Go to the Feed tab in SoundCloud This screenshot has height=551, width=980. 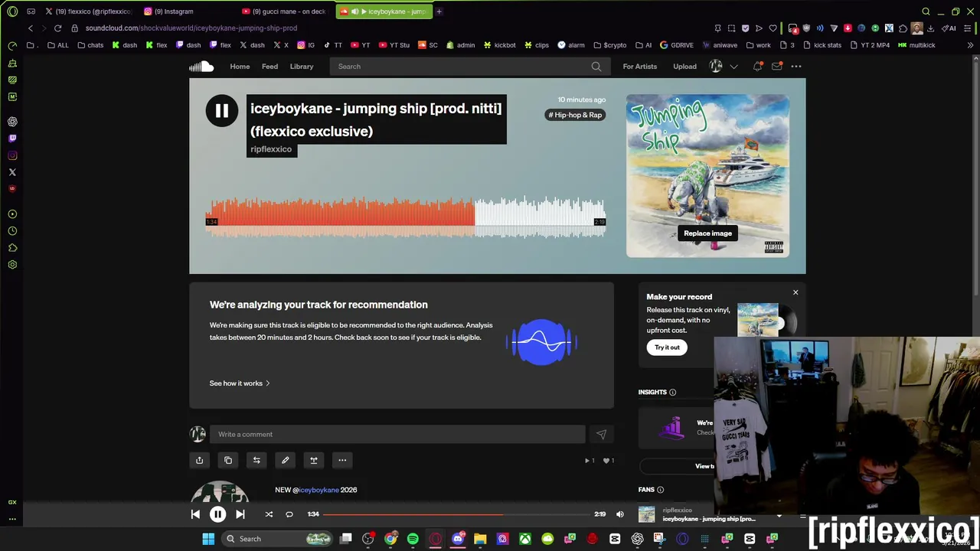tap(269, 67)
